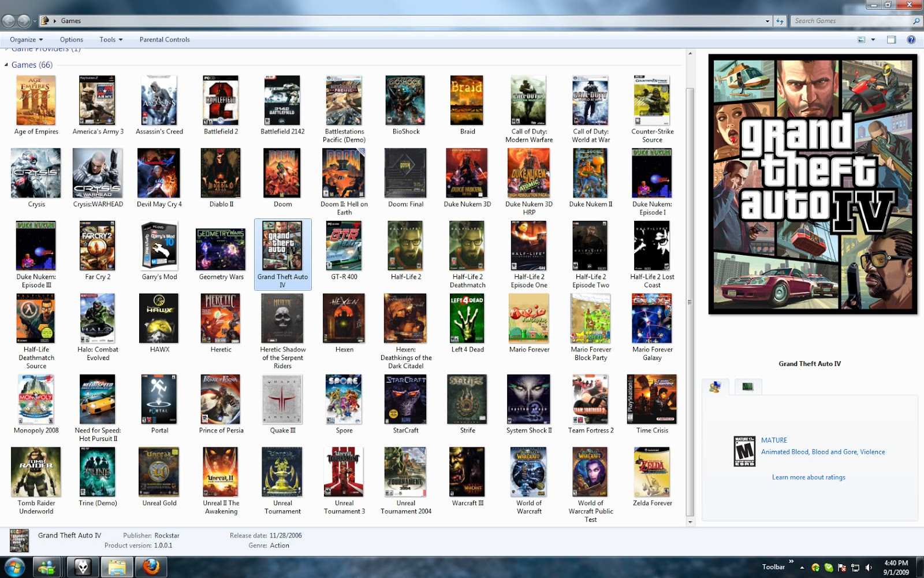This screenshot has height=578, width=924.
Task: Select the Battlefield 2142 game icon
Action: point(282,101)
